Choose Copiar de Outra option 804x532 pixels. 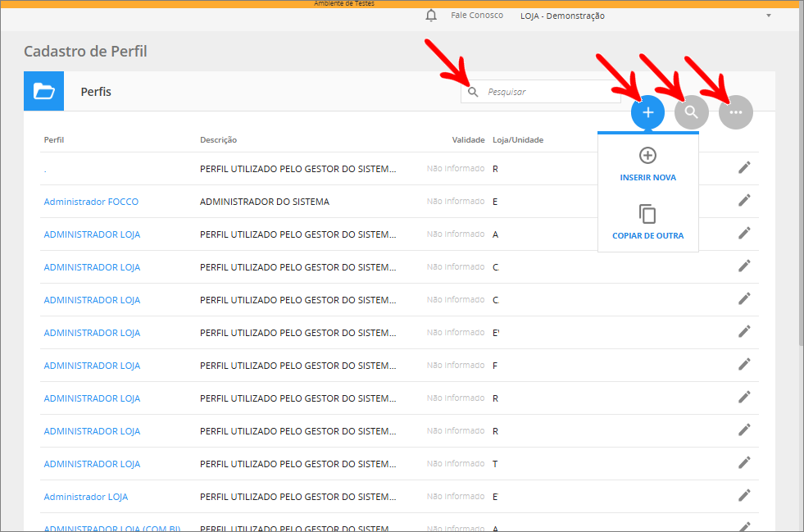(647, 223)
